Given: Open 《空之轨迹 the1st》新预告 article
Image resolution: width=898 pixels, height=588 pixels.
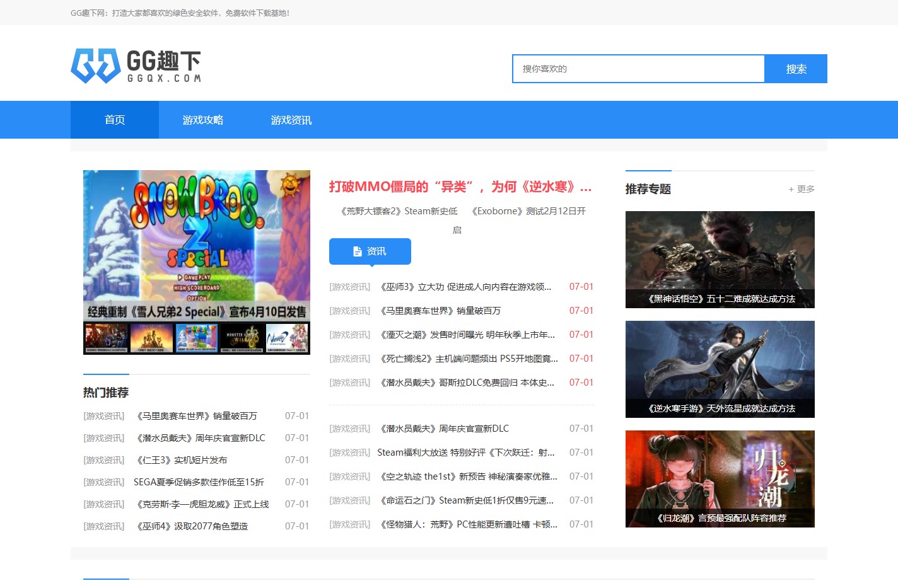Looking at the screenshot, I should 468,476.
